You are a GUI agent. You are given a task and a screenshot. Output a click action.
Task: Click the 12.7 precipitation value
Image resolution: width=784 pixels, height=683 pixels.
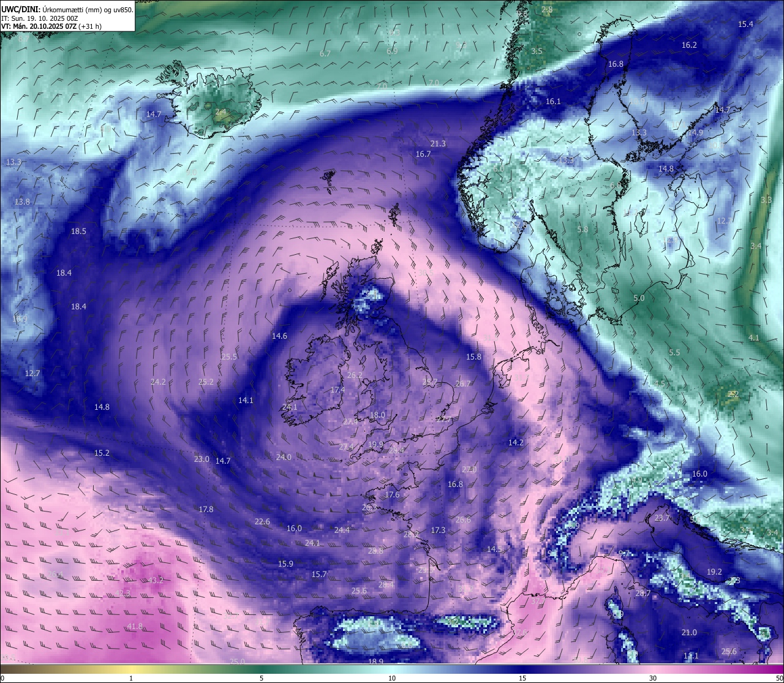tap(32, 373)
